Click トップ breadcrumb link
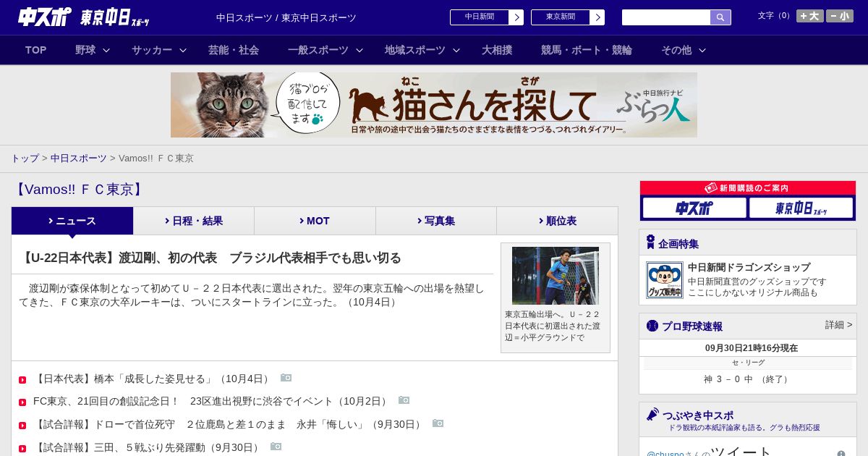 tap(25, 159)
